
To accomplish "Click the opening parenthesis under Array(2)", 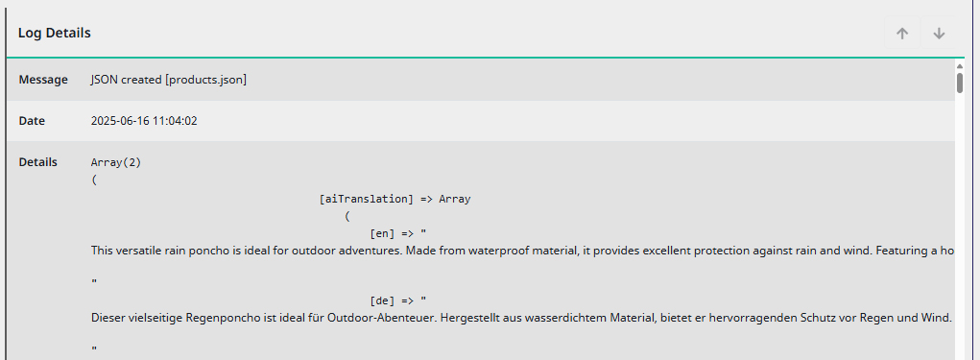I will click(94, 181).
